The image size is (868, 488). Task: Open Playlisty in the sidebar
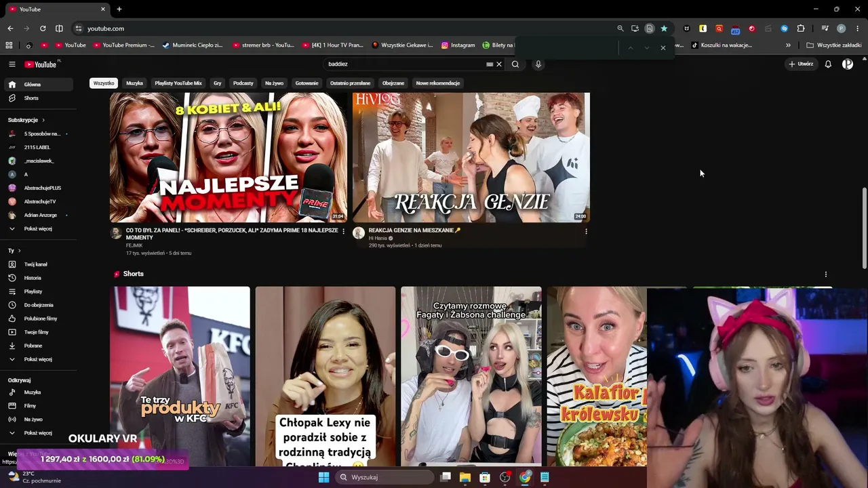point(37,291)
